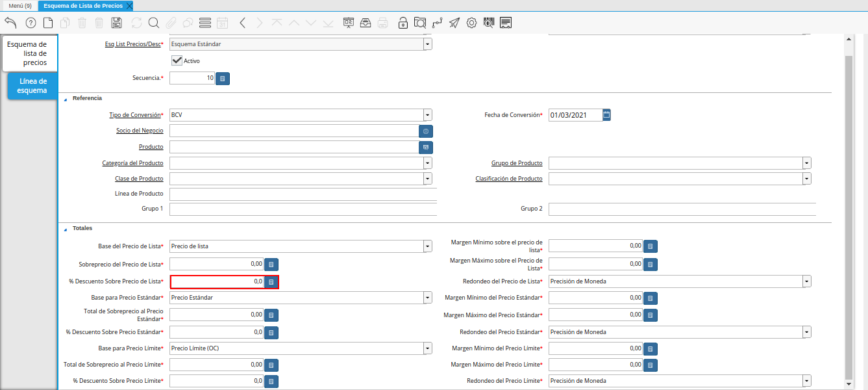Open Categoría del Producto dropdown
This screenshot has width=868, height=390.
point(427,163)
